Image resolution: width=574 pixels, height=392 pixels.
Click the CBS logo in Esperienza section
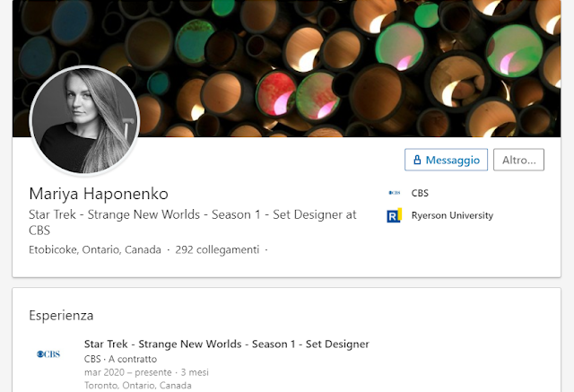click(x=48, y=354)
